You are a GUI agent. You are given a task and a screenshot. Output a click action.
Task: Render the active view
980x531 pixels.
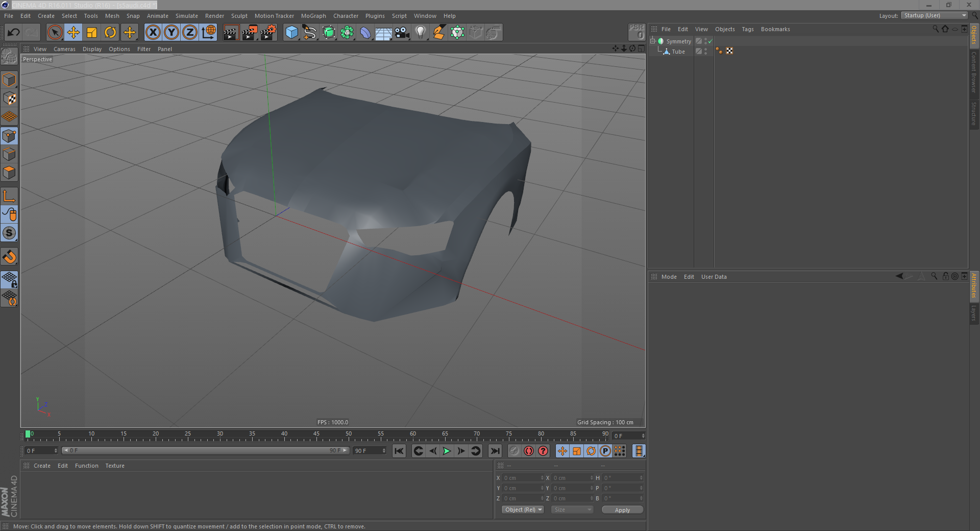[231, 33]
